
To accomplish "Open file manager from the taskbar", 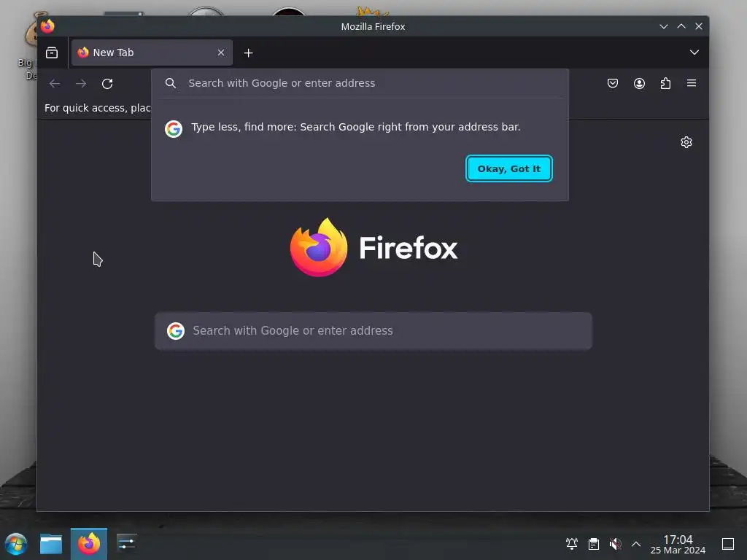I will pyautogui.click(x=51, y=544).
